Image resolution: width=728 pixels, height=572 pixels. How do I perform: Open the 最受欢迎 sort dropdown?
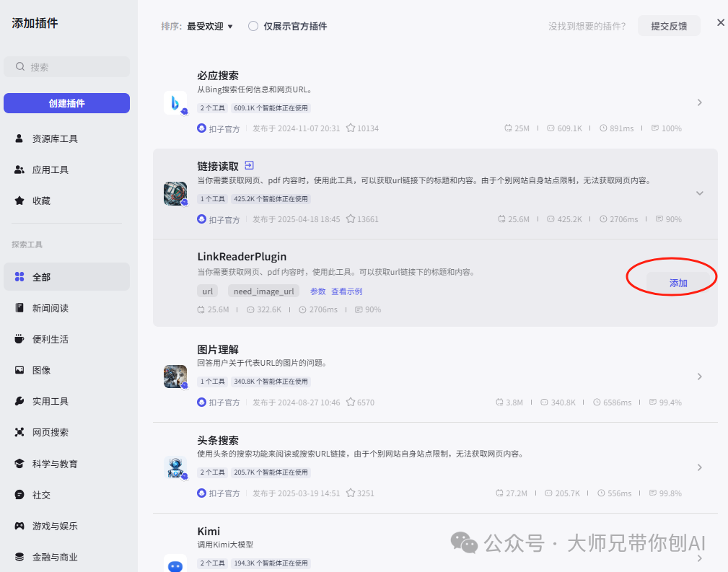pyautogui.click(x=209, y=27)
